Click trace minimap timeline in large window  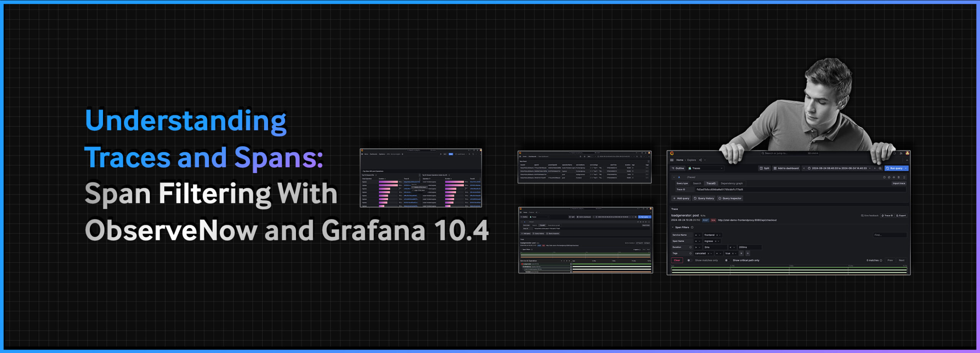(x=789, y=270)
